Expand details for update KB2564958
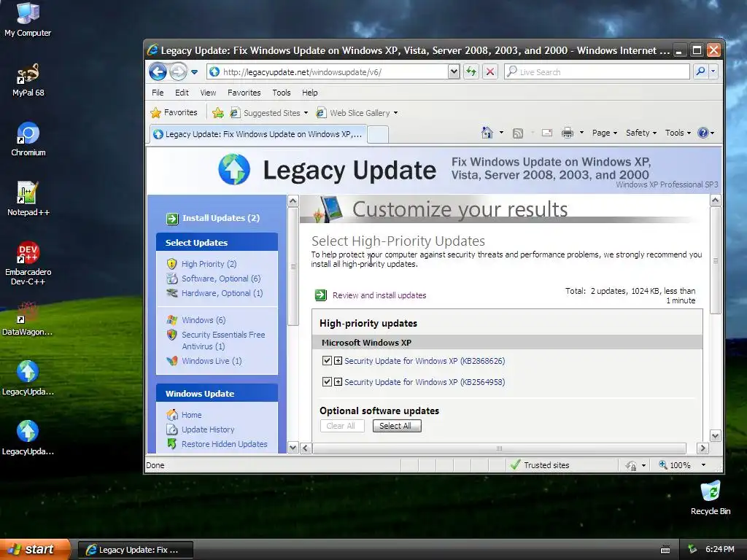 click(x=338, y=381)
